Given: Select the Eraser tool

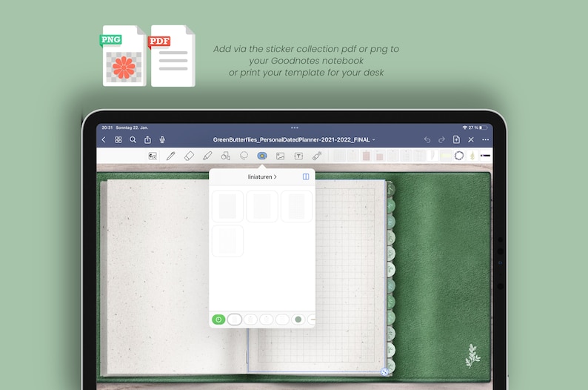Looking at the screenshot, I should [189, 156].
